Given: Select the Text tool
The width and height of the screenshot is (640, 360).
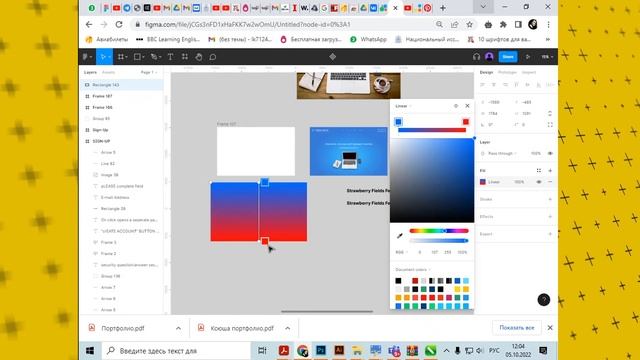Looking at the screenshot, I should coord(170,57).
